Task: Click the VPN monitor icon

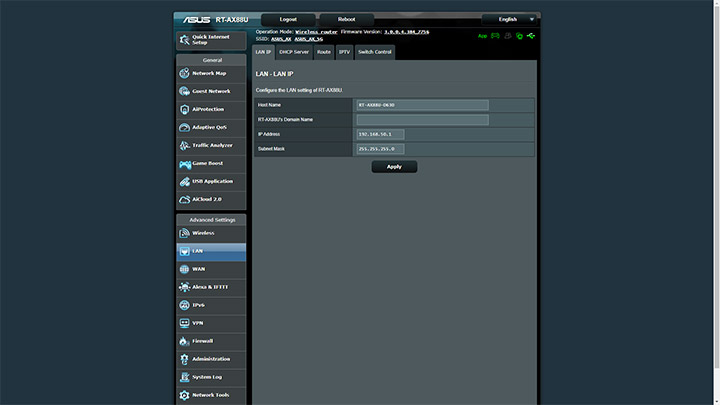Action: tap(185, 323)
